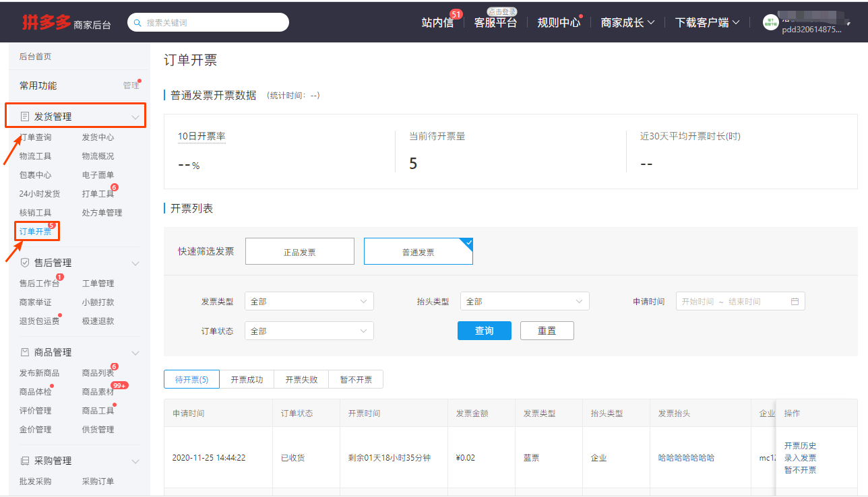Collapse the 商品管理 section chevron
The image size is (868, 497).
(135, 353)
